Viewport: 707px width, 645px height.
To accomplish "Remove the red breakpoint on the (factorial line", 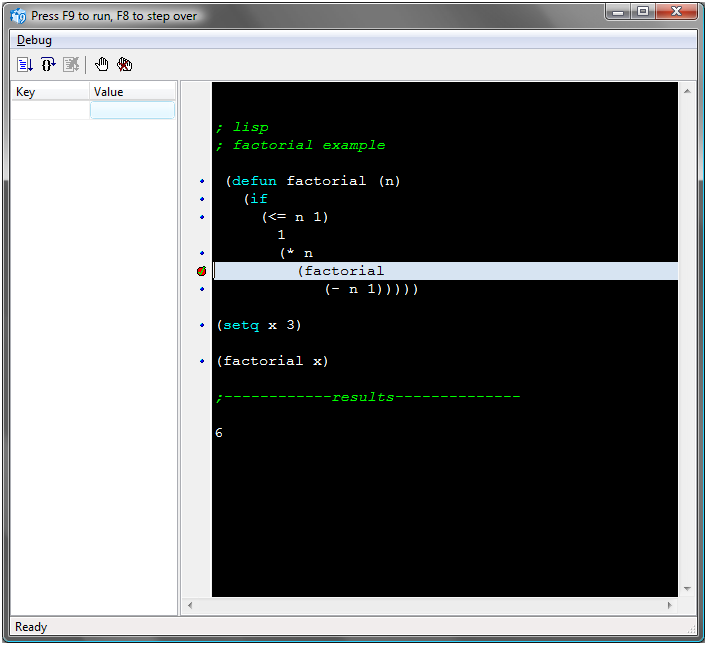I will [202, 271].
